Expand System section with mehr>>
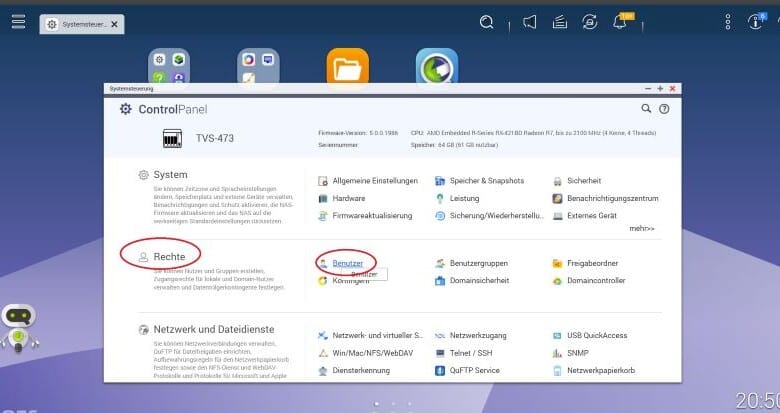Viewport: 780px width, 413px height. 642,228
